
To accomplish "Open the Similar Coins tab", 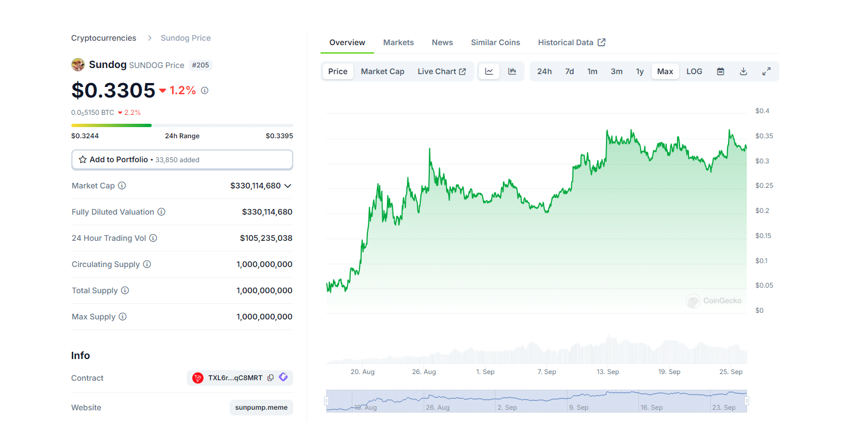I will (x=496, y=42).
